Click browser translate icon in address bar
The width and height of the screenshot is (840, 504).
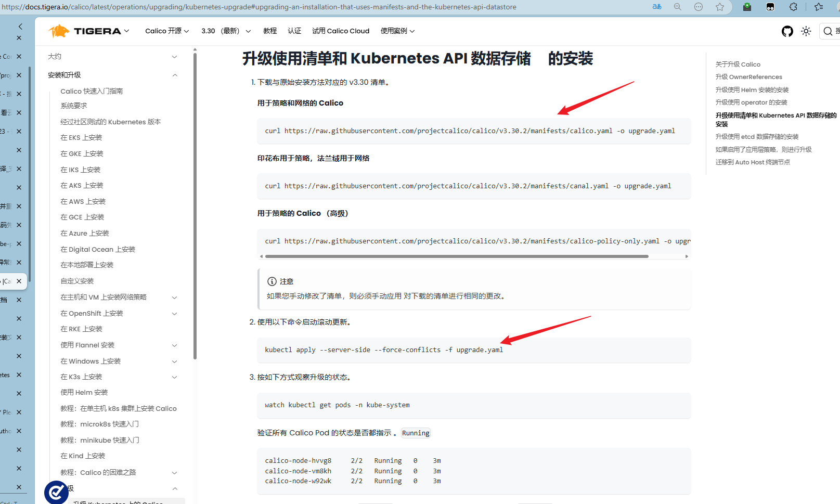point(657,7)
